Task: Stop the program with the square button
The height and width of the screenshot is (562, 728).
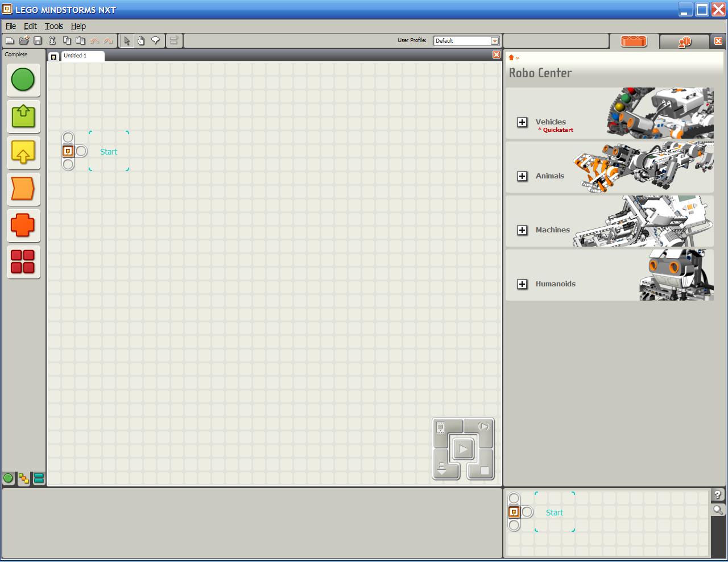Action: point(485,470)
